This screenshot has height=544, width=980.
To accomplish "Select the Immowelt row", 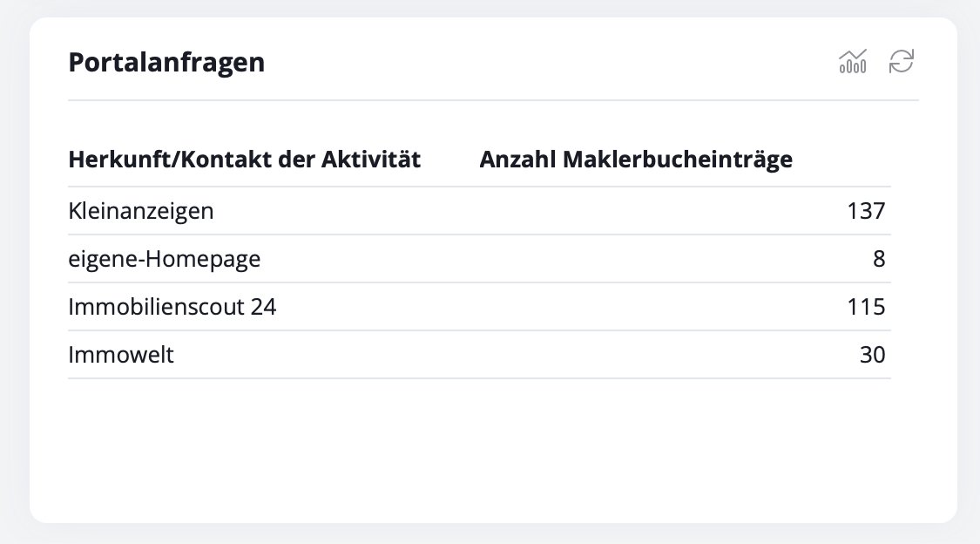I will (x=121, y=355).
